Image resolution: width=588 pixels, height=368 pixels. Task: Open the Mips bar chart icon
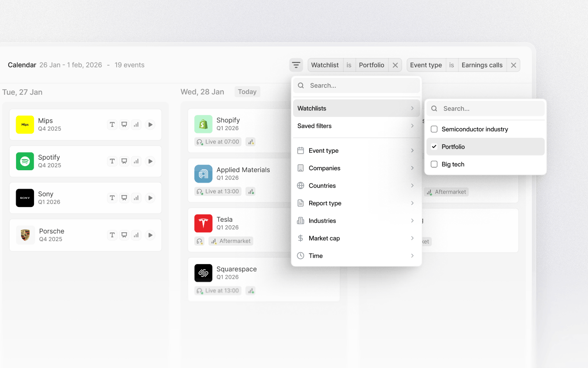(x=136, y=124)
